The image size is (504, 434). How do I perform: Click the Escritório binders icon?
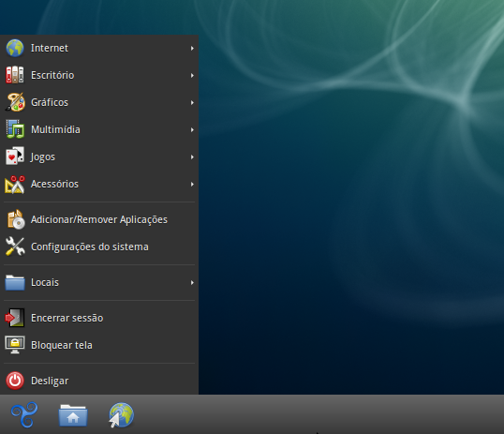pos(15,75)
